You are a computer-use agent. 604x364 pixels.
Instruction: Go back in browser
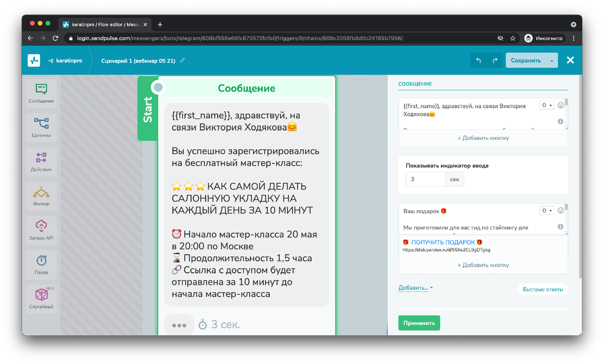coord(30,38)
